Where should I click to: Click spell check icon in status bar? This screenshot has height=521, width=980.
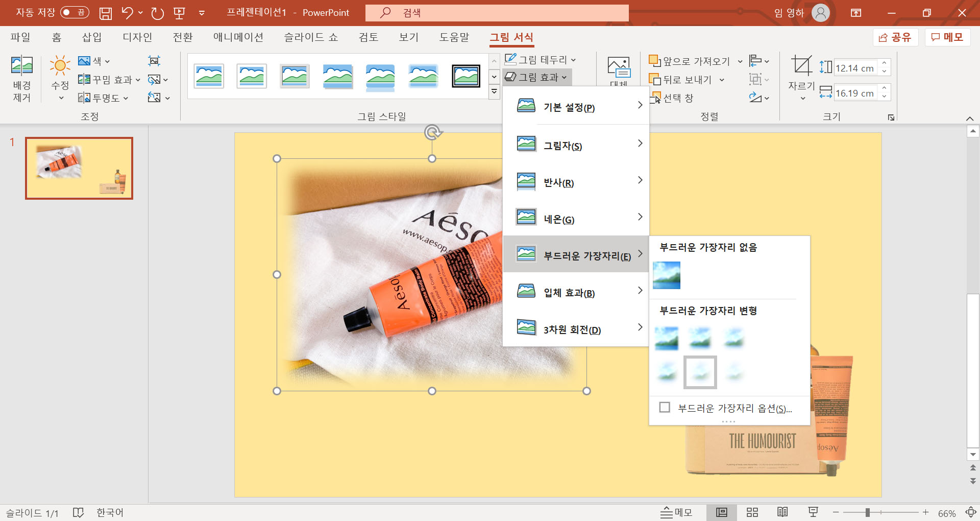click(78, 512)
